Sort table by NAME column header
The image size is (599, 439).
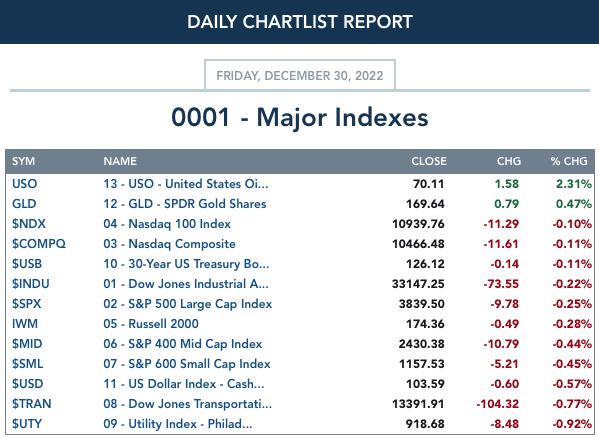[120, 161]
